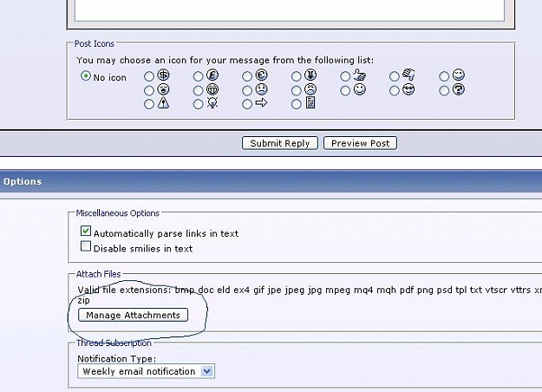Click the thumbs up post icon

[360, 75]
